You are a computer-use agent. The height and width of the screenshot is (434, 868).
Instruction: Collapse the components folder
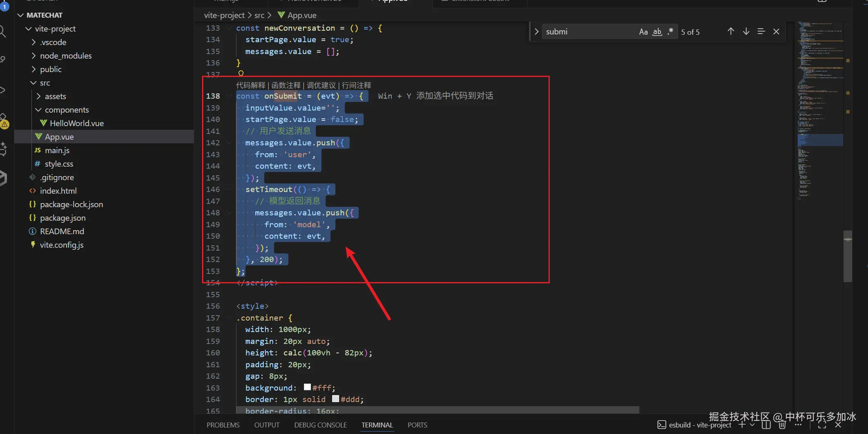coord(66,110)
